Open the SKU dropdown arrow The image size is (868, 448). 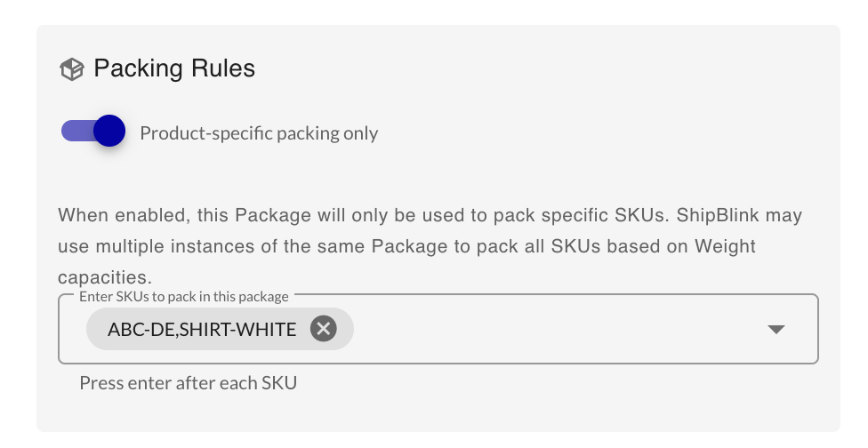[x=776, y=330]
